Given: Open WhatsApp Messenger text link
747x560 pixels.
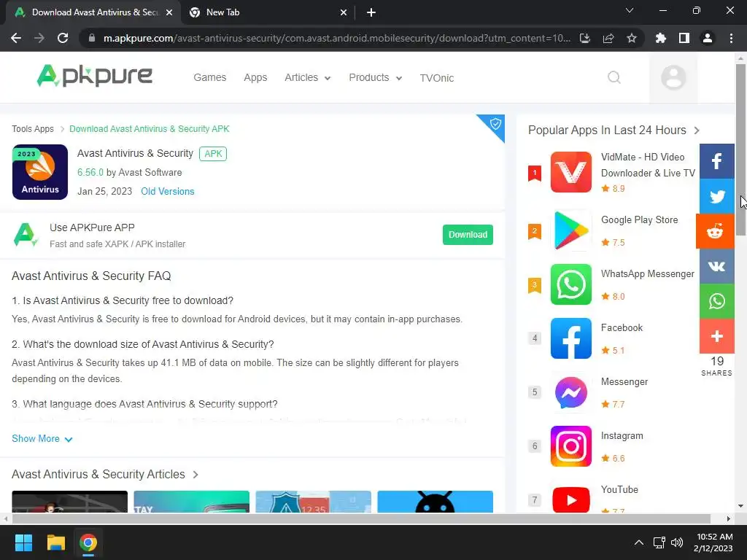Looking at the screenshot, I should [x=648, y=274].
